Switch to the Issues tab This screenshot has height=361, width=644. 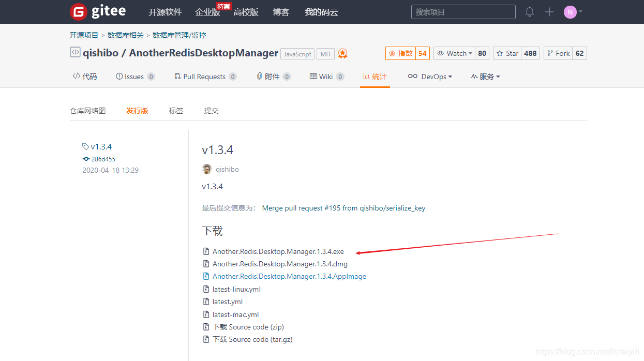click(134, 77)
